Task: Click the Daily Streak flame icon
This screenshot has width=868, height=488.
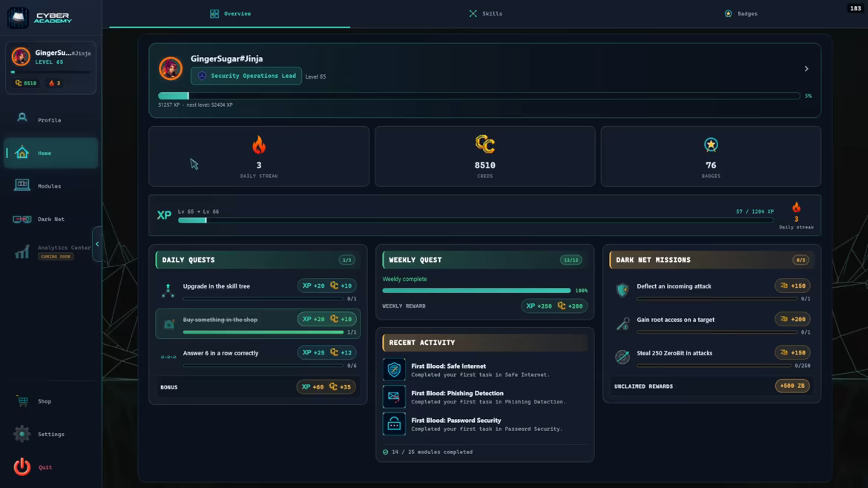Action: coord(258,145)
